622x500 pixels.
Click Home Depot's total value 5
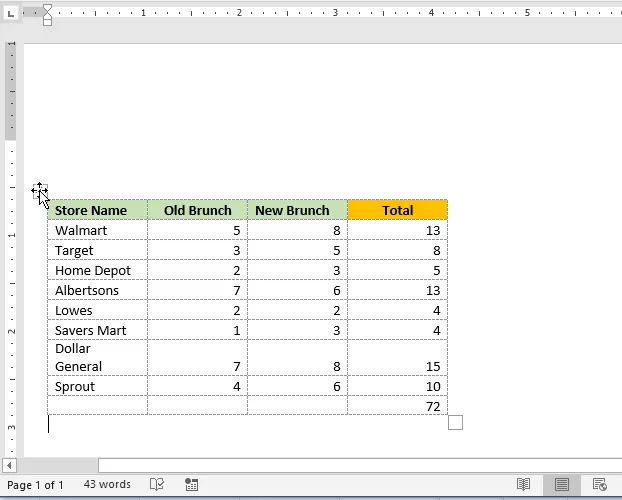[x=397, y=270]
